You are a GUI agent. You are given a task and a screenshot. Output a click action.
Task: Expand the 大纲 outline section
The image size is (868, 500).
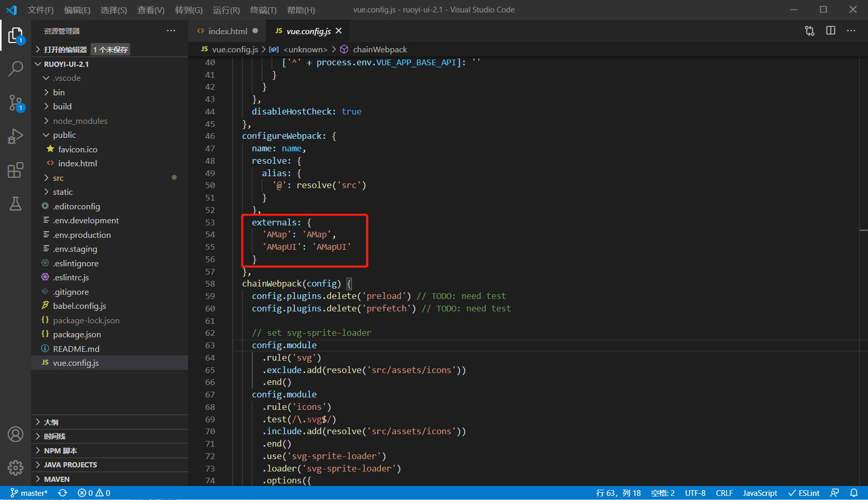tap(109, 422)
